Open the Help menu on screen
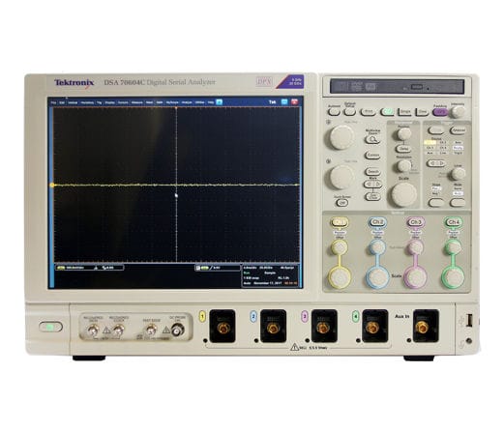 click(x=211, y=102)
